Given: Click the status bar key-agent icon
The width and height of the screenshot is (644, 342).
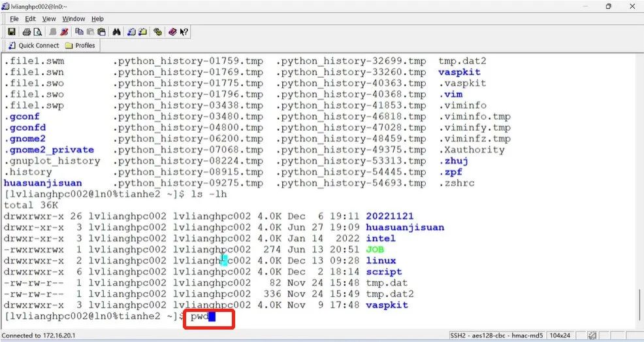Looking at the screenshot, I should coord(592,335).
